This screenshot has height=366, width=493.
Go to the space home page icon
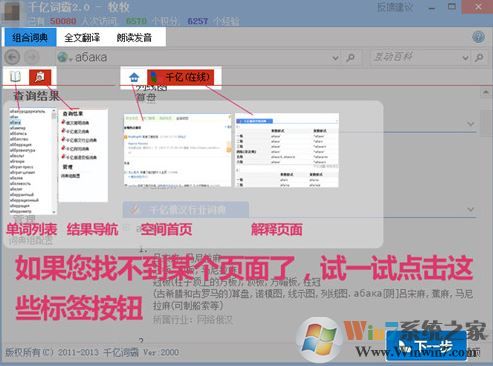(x=134, y=77)
